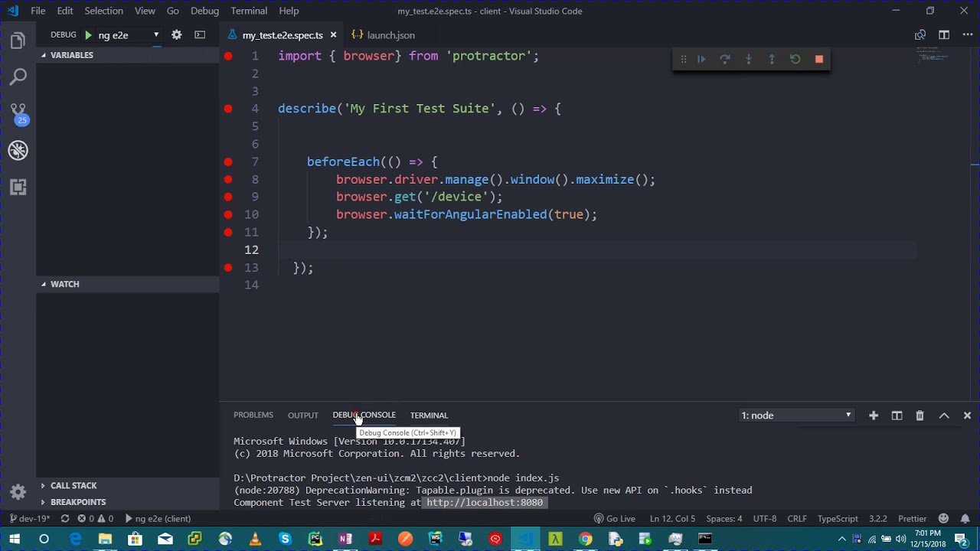Change encoding via UTF-8 status item
Viewport: 980px width, 551px height.
point(764,519)
